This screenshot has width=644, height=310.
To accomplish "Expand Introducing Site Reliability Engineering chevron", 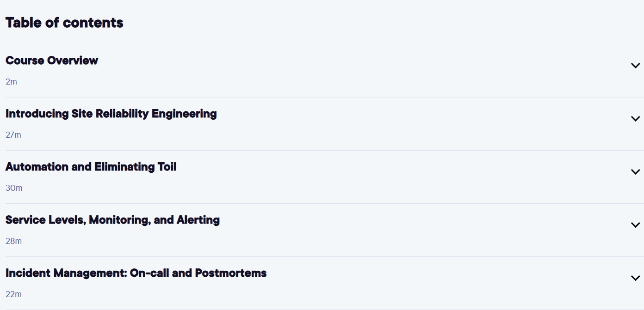I will (635, 119).
